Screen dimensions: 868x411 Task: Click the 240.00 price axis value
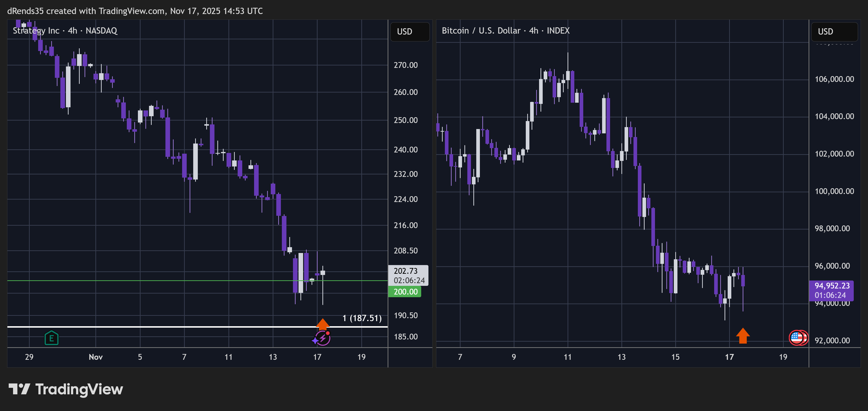coord(406,149)
